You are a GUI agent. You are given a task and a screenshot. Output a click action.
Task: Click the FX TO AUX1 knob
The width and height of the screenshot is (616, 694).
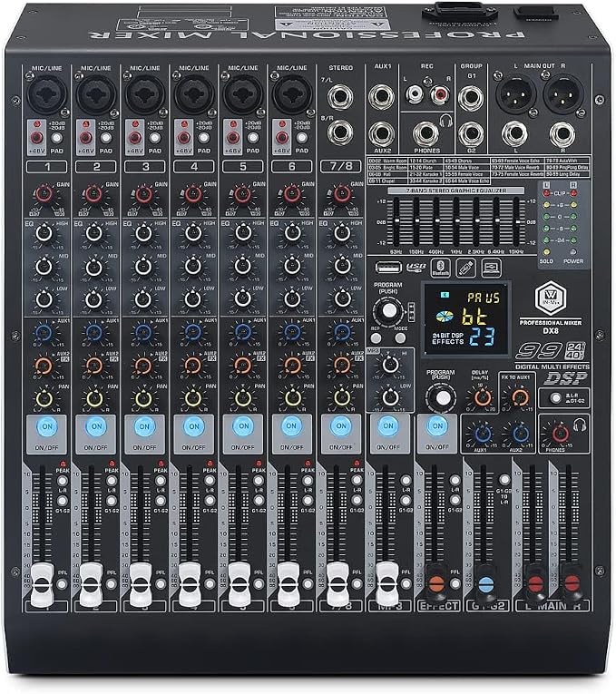[x=520, y=397]
